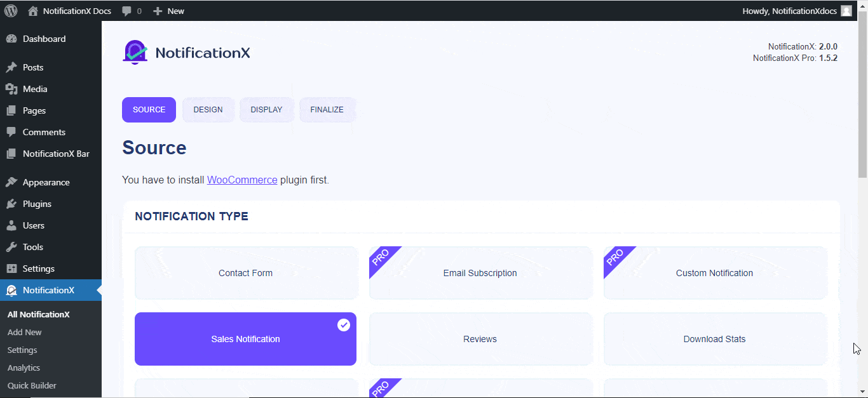Click the Pages icon in sidebar
Image resolution: width=868 pixels, height=398 pixels.
(x=11, y=110)
